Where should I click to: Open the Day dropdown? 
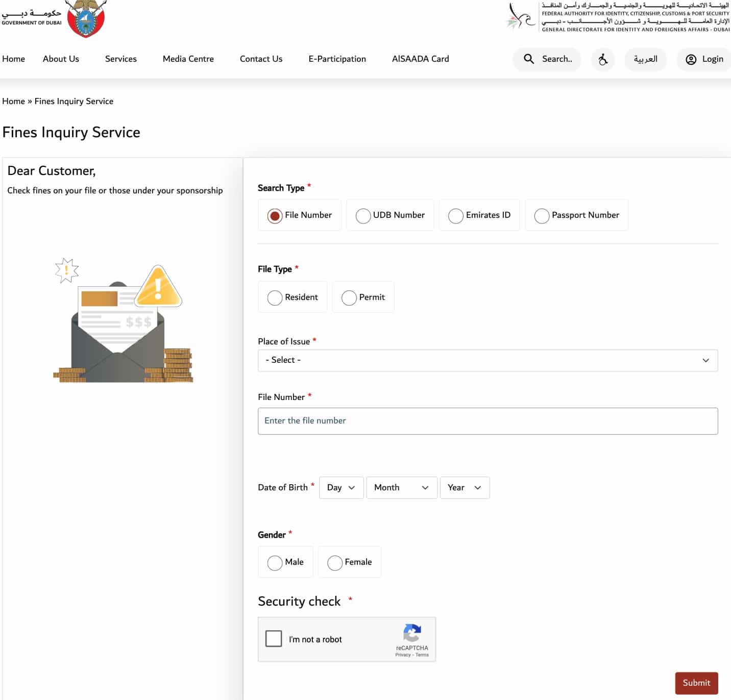click(x=341, y=487)
